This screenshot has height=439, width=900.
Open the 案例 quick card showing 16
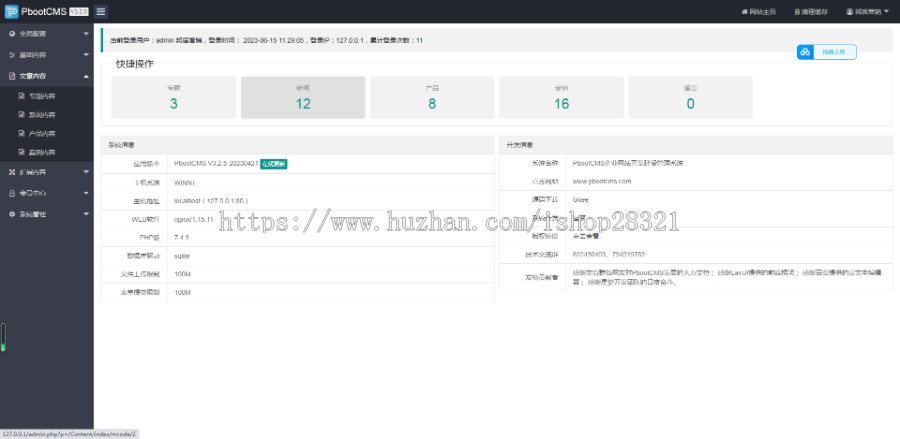[561, 98]
